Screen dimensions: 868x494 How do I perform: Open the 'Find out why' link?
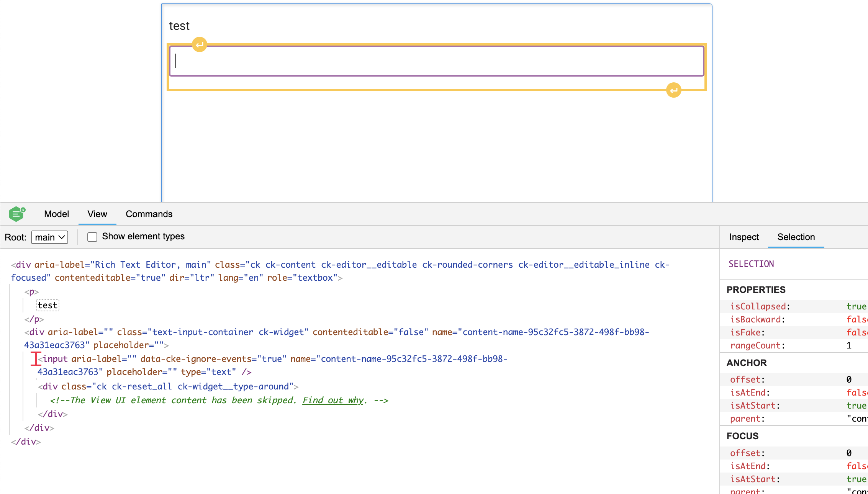332,400
